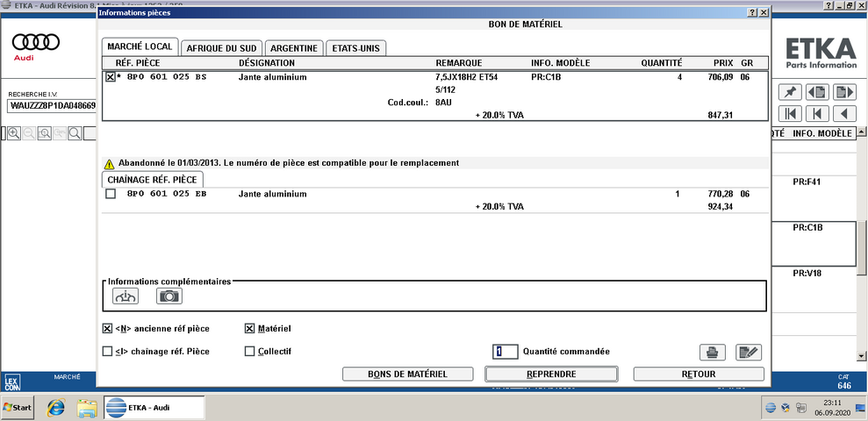
Task: Open the camera photo icon
Action: (169, 296)
